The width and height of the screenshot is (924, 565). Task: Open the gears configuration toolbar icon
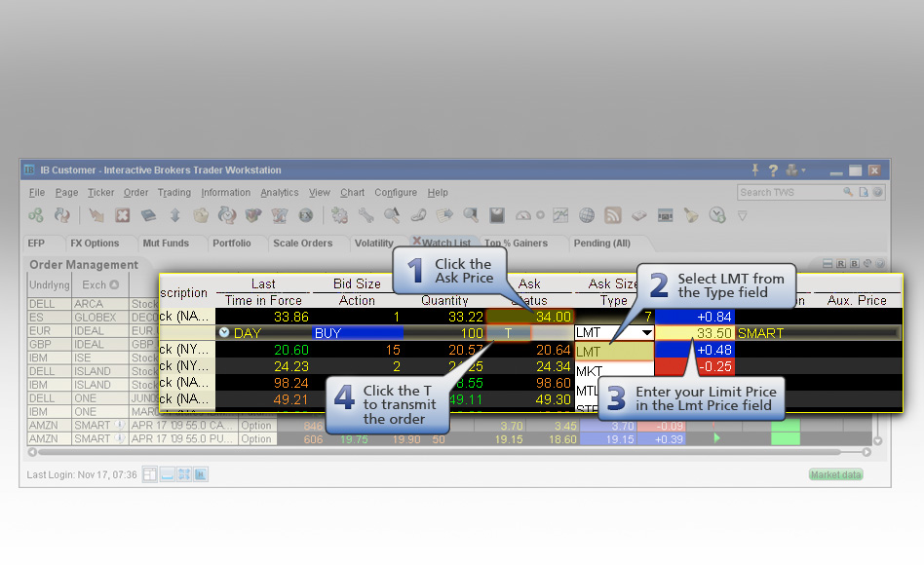point(339,215)
